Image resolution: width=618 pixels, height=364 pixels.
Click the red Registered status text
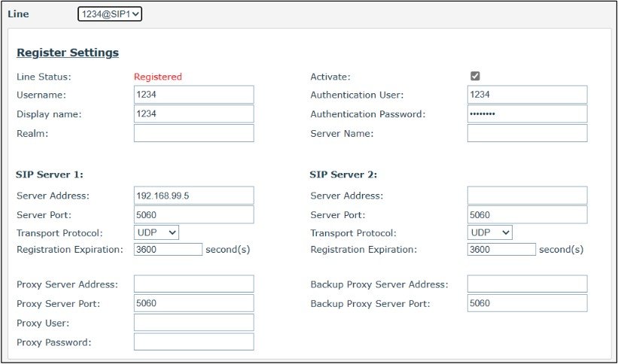pyautogui.click(x=157, y=77)
